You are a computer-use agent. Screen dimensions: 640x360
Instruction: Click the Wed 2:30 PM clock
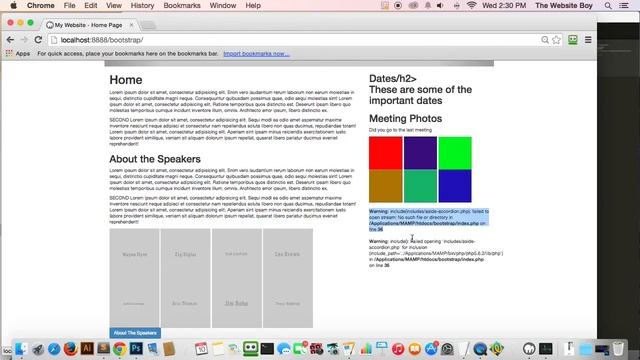click(x=504, y=6)
